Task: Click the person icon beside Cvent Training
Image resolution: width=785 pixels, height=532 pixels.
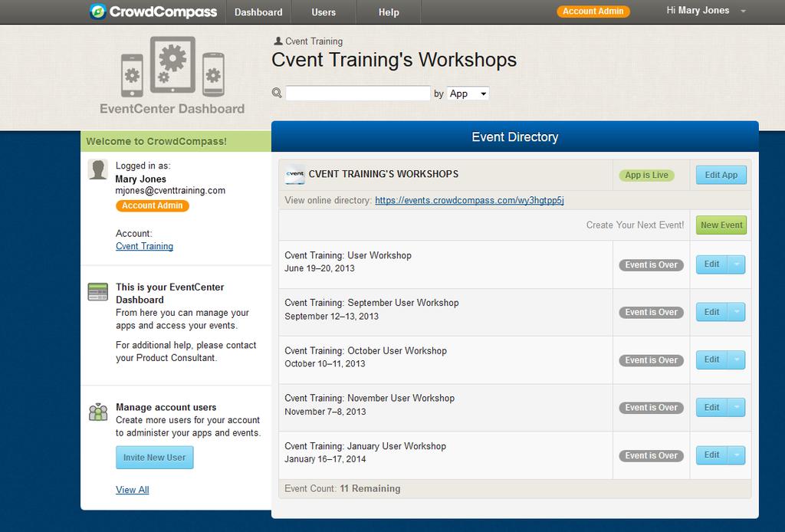Action: click(278, 41)
